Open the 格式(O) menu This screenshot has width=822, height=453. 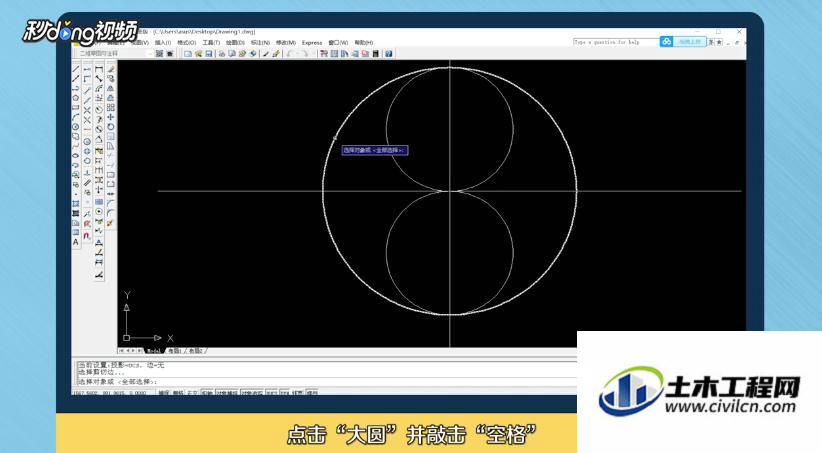[187, 42]
